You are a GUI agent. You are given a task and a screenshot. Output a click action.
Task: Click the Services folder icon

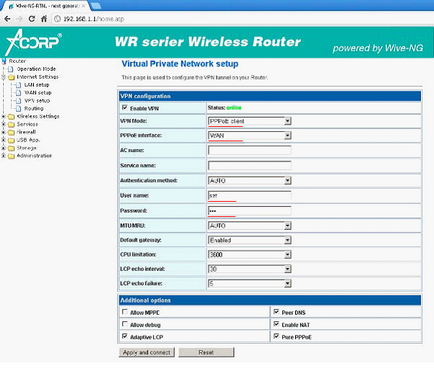click(11, 124)
